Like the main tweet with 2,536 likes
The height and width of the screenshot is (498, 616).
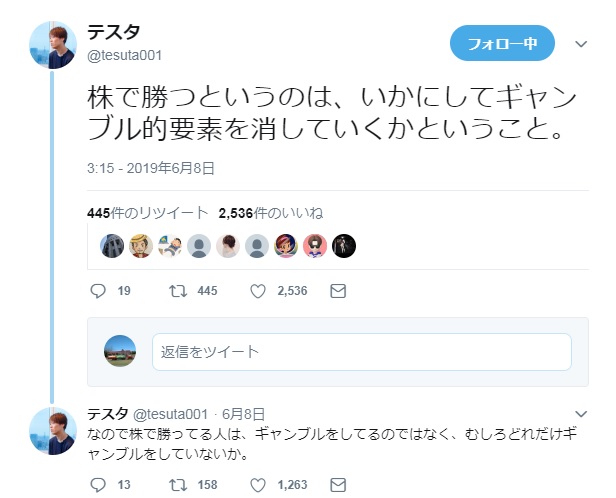[x=258, y=291]
